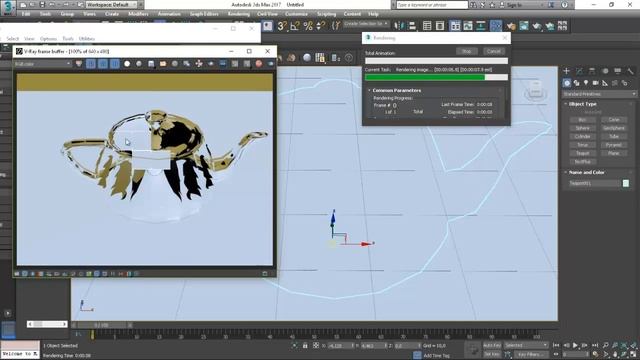The height and width of the screenshot is (360, 640).
Task: Switch to Display command panel tab
Action: 618,71
